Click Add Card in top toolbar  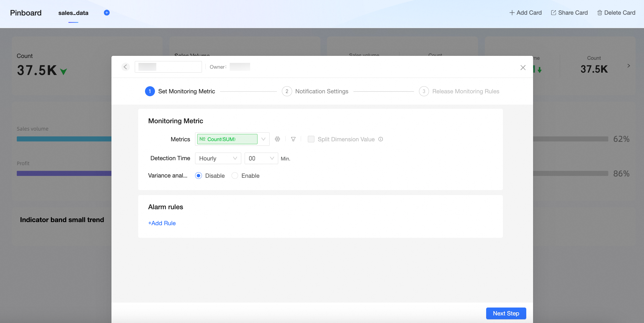click(525, 13)
